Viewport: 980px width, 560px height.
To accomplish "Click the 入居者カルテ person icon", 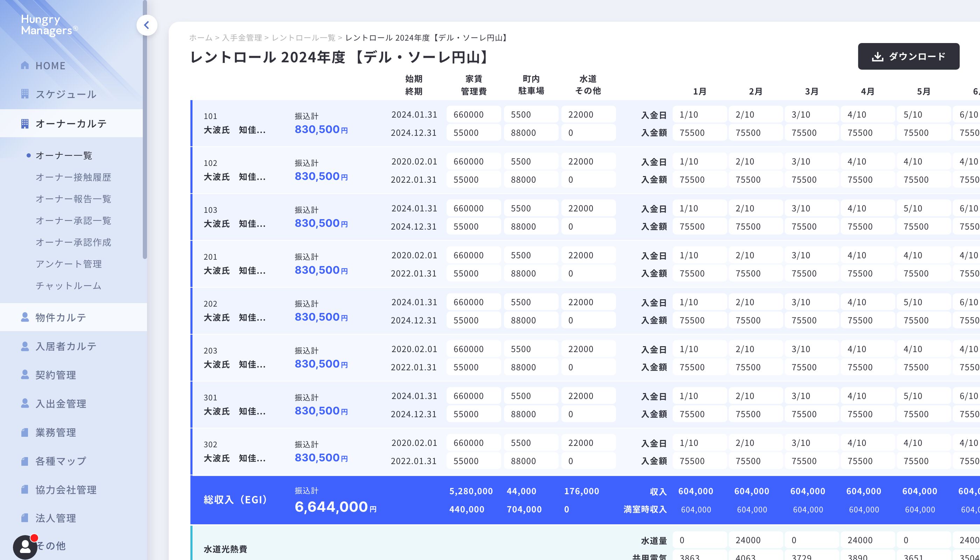I will (x=24, y=346).
